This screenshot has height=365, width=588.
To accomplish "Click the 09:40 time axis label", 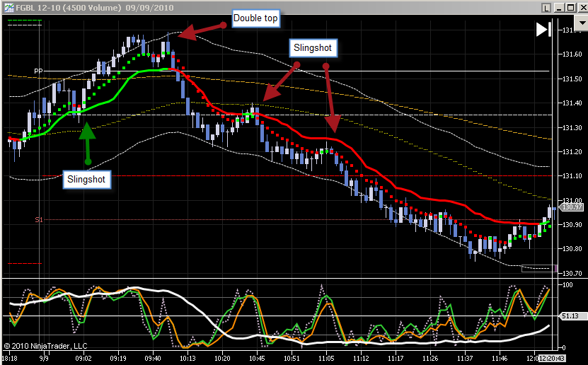I will pyautogui.click(x=153, y=359).
